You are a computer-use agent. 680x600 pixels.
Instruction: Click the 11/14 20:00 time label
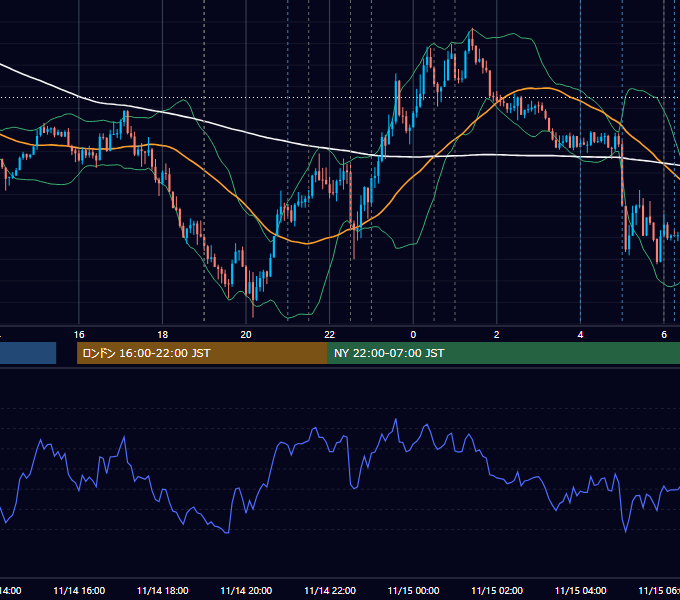point(246,590)
